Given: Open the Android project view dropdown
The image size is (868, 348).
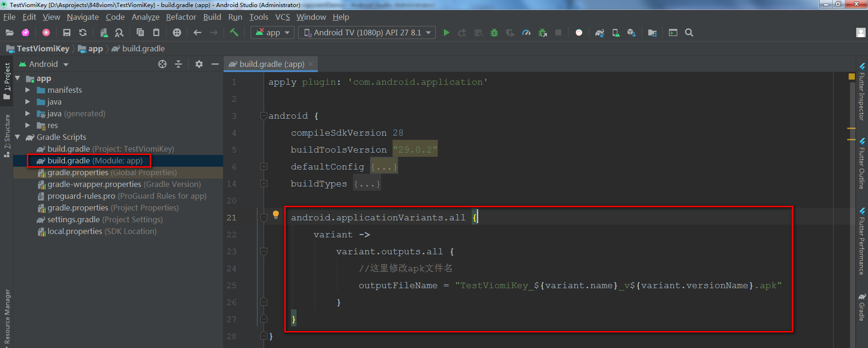Looking at the screenshot, I should (x=43, y=64).
